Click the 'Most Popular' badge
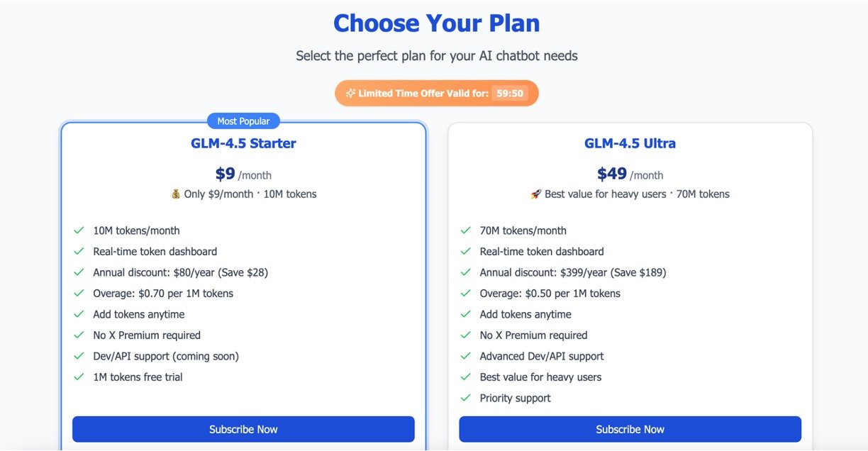The image size is (868, 451). coord(243,121)
